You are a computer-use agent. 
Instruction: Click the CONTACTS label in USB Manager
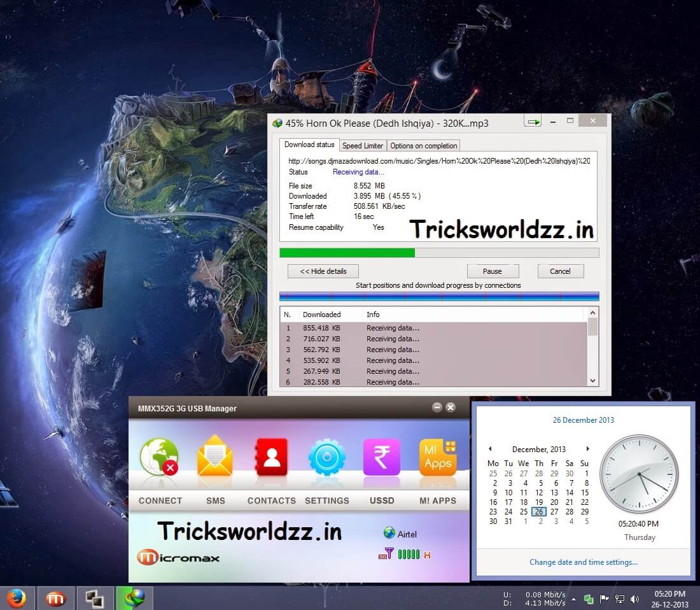coord(272,500)
